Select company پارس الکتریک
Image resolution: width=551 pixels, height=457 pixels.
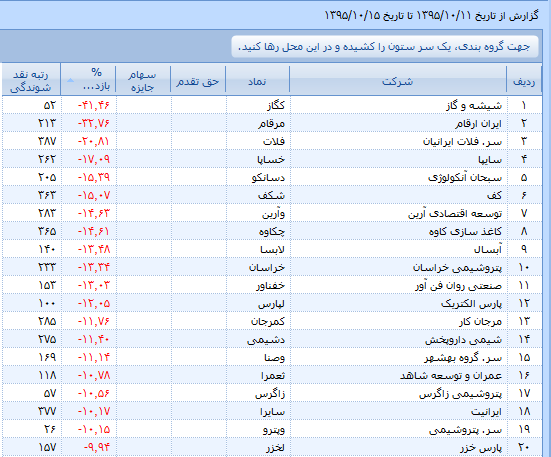[472, 303]
